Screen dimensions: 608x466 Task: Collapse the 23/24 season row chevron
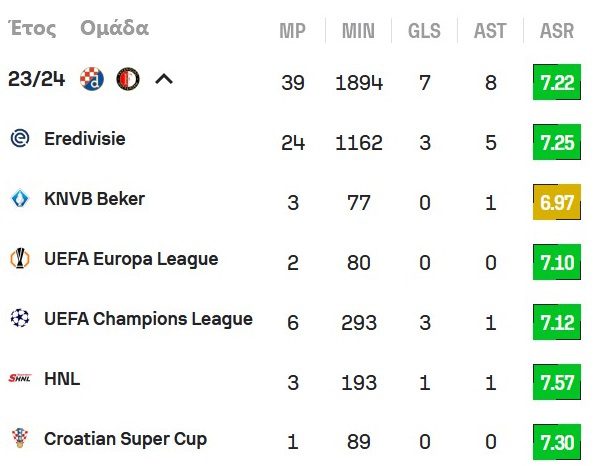(x=164, y=79)
